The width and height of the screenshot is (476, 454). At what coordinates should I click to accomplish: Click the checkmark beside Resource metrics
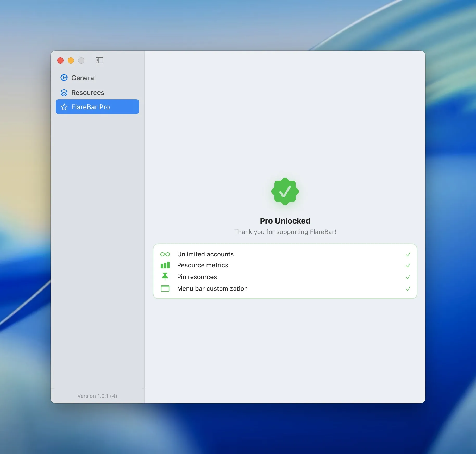click(408, 265)
